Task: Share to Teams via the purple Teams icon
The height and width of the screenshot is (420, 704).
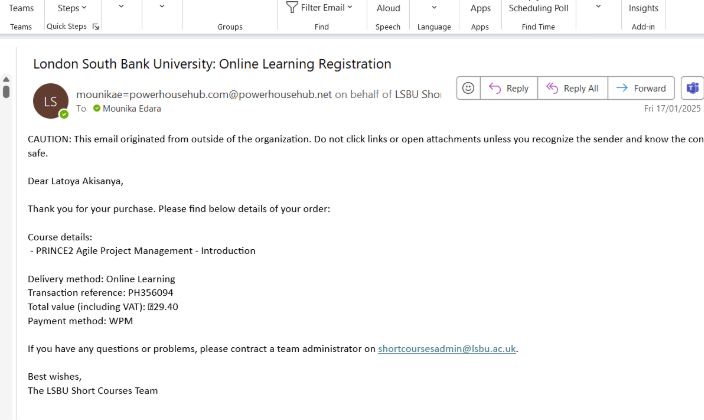Action: pos(693,88)
